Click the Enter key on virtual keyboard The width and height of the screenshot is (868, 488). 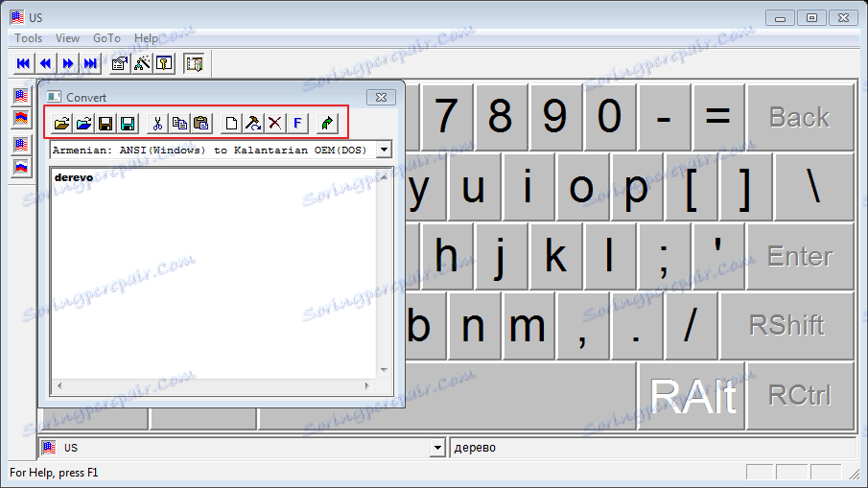click(799, 256)
